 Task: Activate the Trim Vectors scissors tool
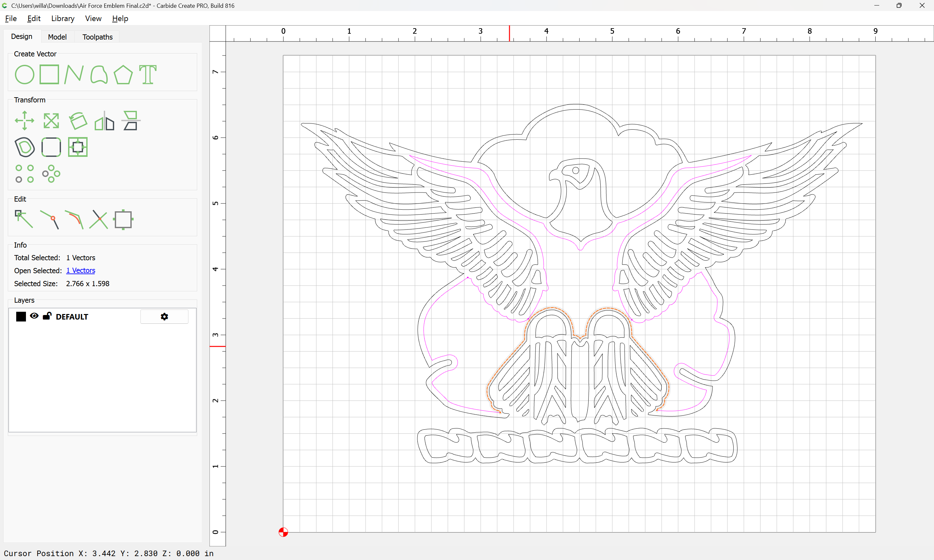[x=99, y=219]
